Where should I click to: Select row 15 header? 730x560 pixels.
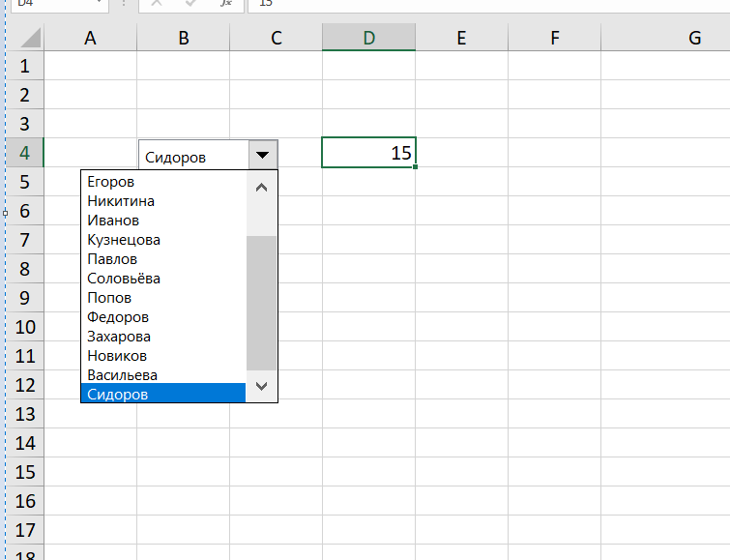(25, 471)
